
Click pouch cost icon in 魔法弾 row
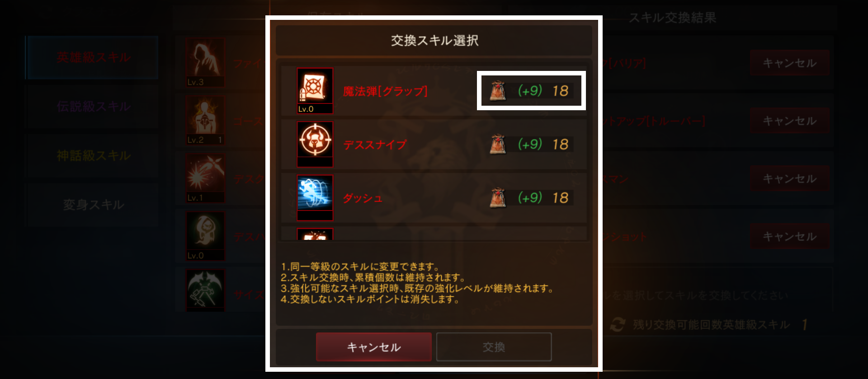tap(498, 91)
